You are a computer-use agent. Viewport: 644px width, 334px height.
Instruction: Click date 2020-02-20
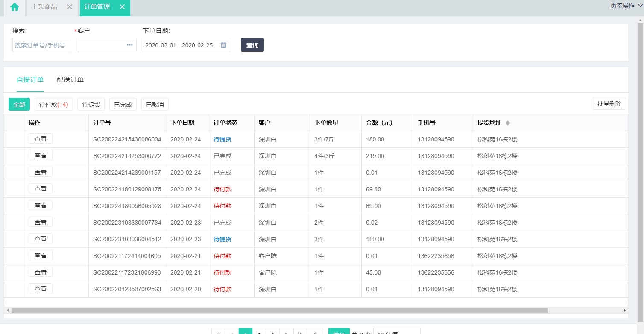click(186, 289)
